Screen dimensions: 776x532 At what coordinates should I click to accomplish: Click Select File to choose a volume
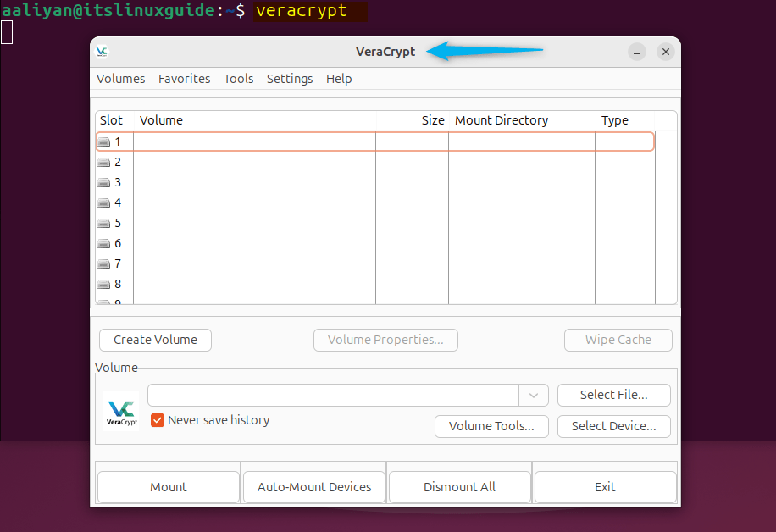pyautogui.click(x=613, y=395)
